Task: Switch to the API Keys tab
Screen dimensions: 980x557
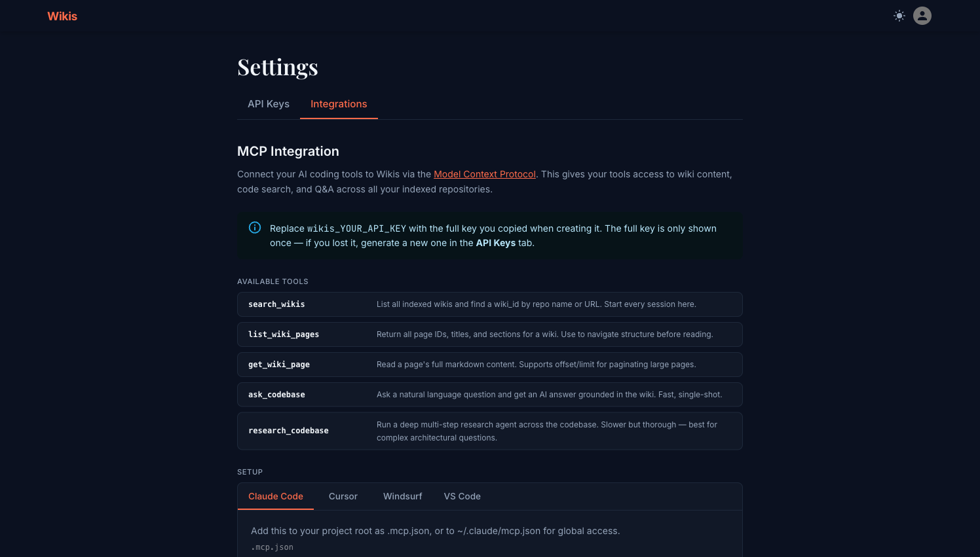Action: click(269, 104)
